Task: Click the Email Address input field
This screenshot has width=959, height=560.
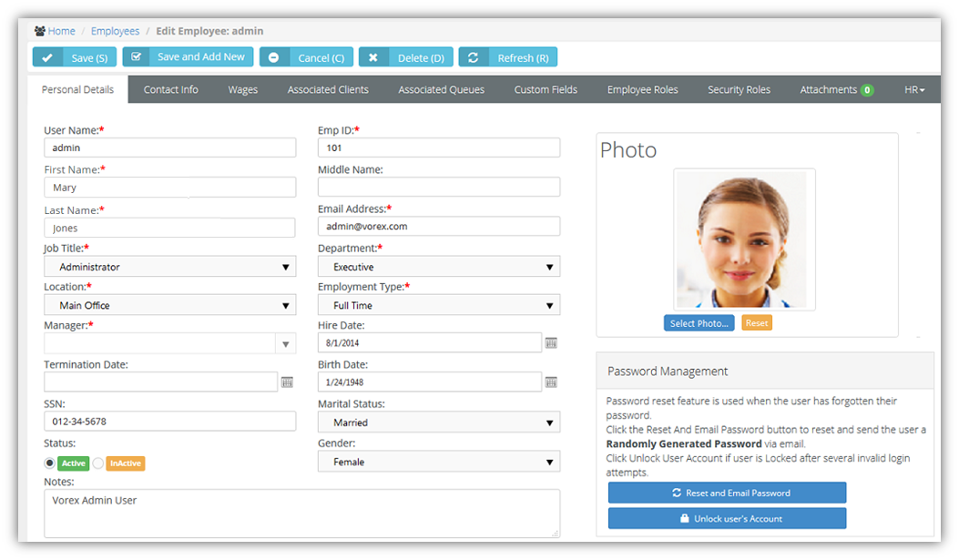Action: pos(439,226)
